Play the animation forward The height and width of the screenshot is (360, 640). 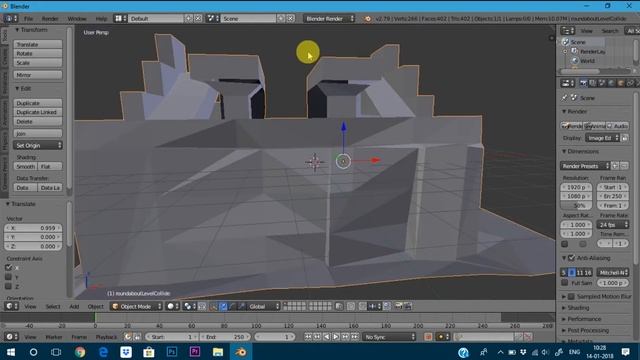pyautogui.click(x=336, y=337)
